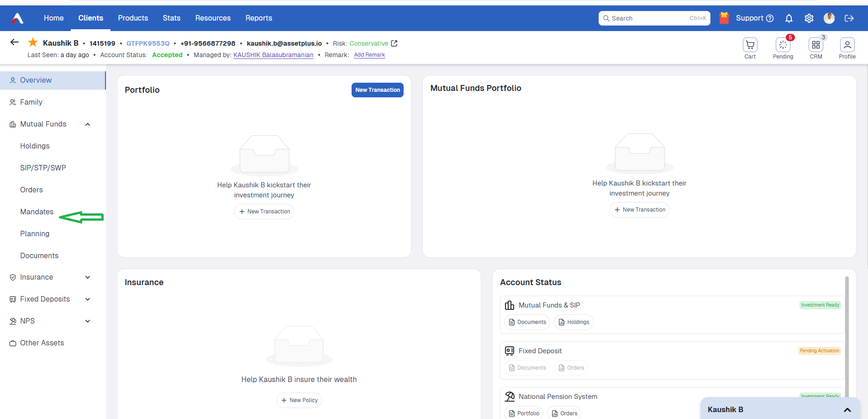868x419 pixels.
Task: Switch to the Stats tab
Action: pyautogui.click(x=172, y=18)
